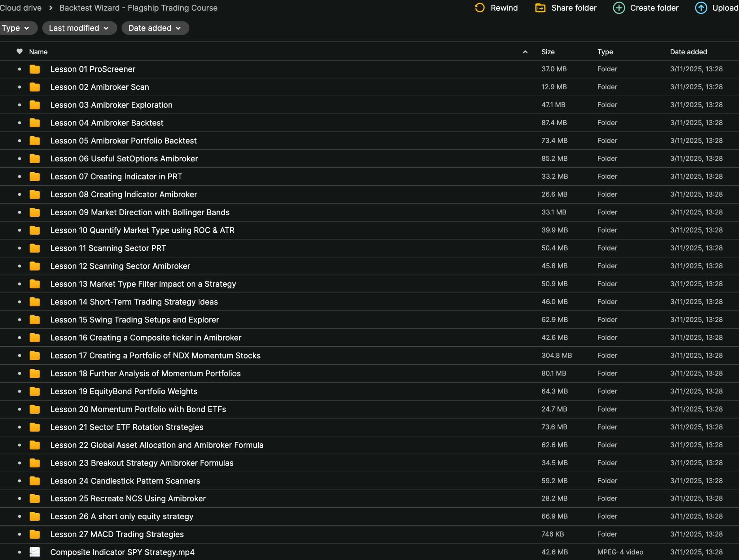Click the Lesson 17 folder icon
739x560 pixels.
point(34,356)
